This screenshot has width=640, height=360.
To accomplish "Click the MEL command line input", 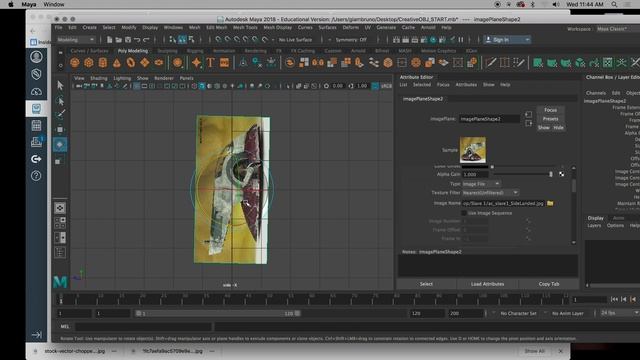I will 143,327.
